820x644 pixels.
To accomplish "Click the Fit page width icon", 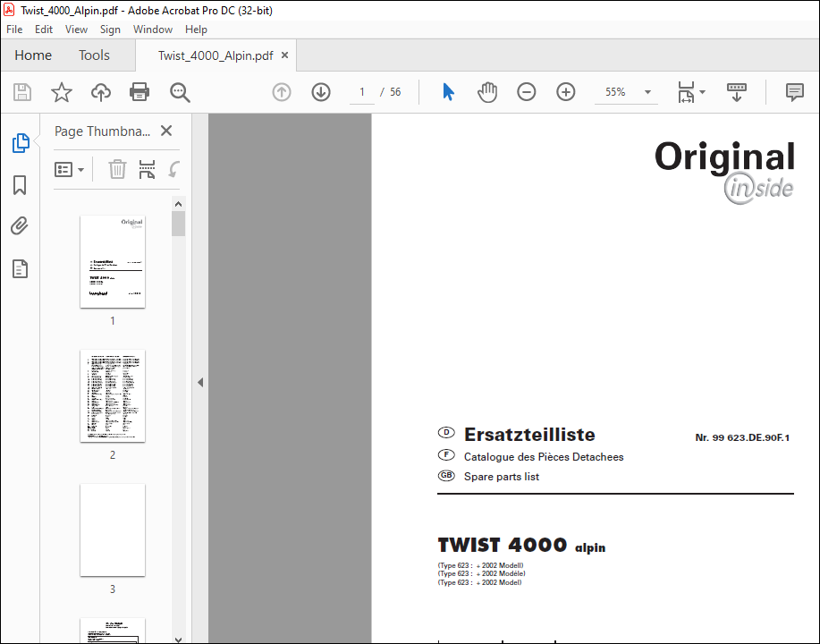I will click(686, 93).
